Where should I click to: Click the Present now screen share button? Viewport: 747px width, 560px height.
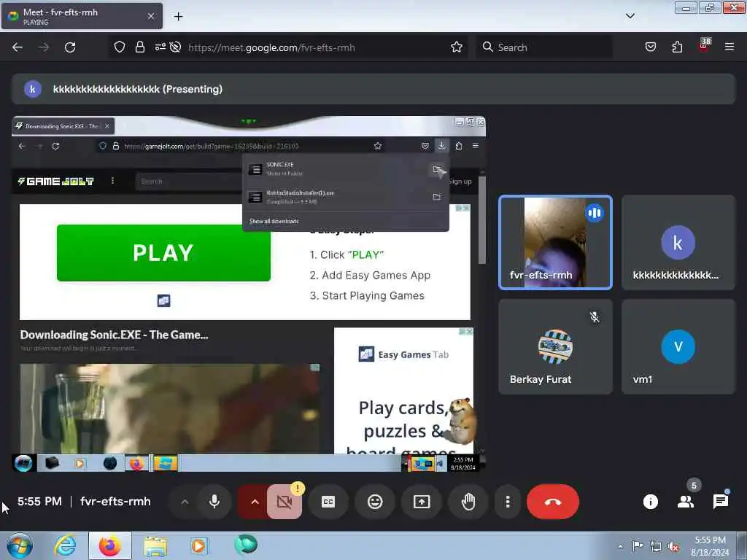pos(422,502)
